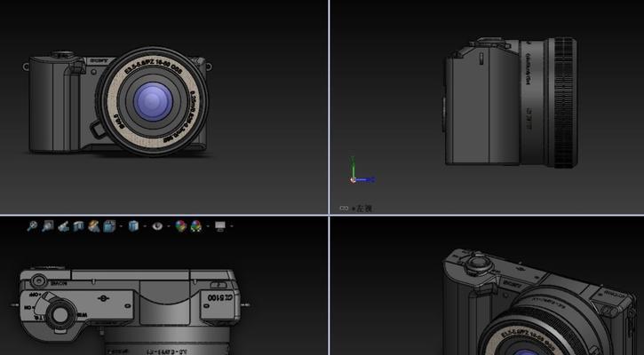Select the camera model in front view
Viewport: 644px width, 355px height.
(x=117, y=101)
